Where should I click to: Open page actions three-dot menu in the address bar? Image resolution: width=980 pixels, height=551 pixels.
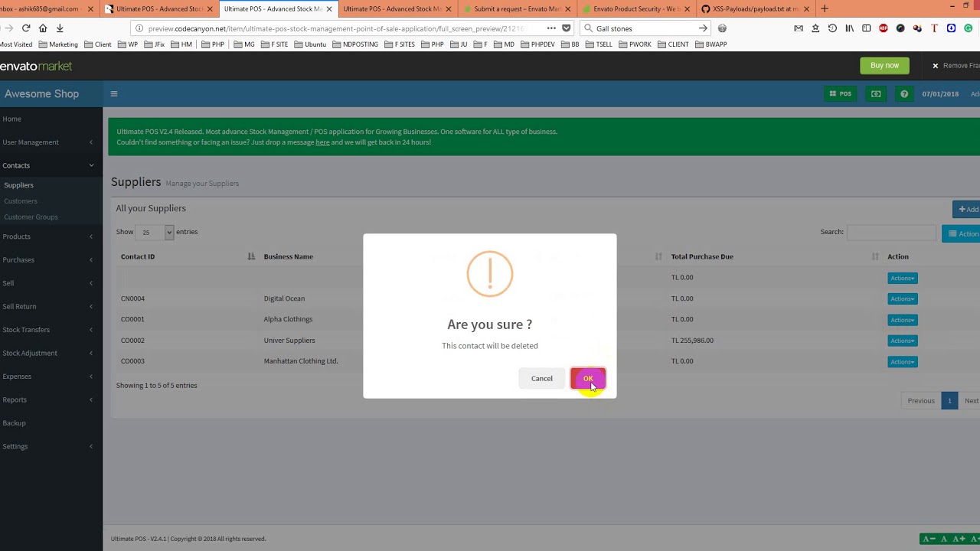(551, 28)
